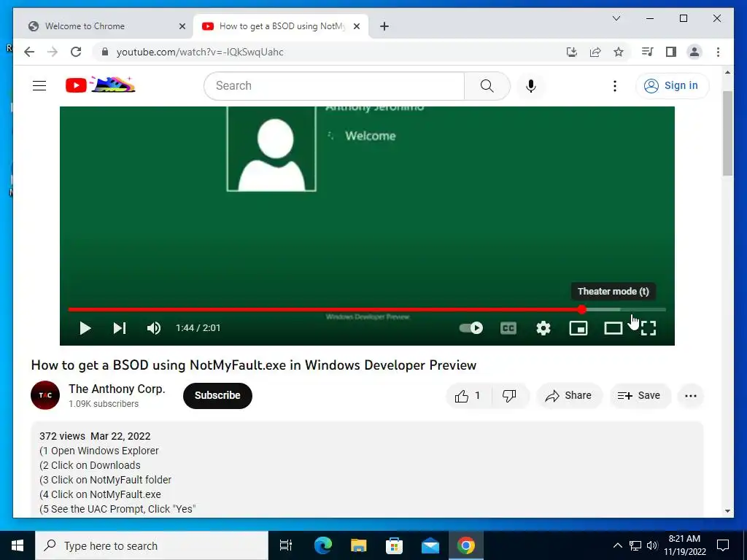View site information padlock
The width and height of the screenshot is (747, 560).
tap(105, 52)
